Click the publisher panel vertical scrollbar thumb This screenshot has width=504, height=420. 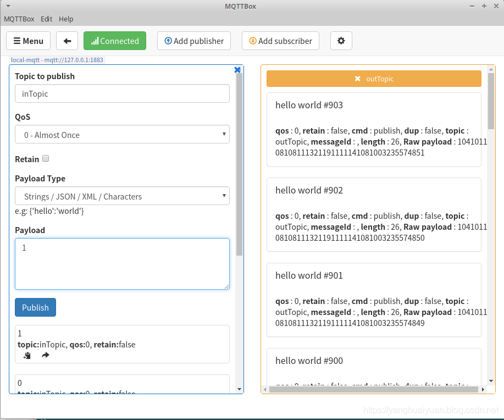click(239, 164)
